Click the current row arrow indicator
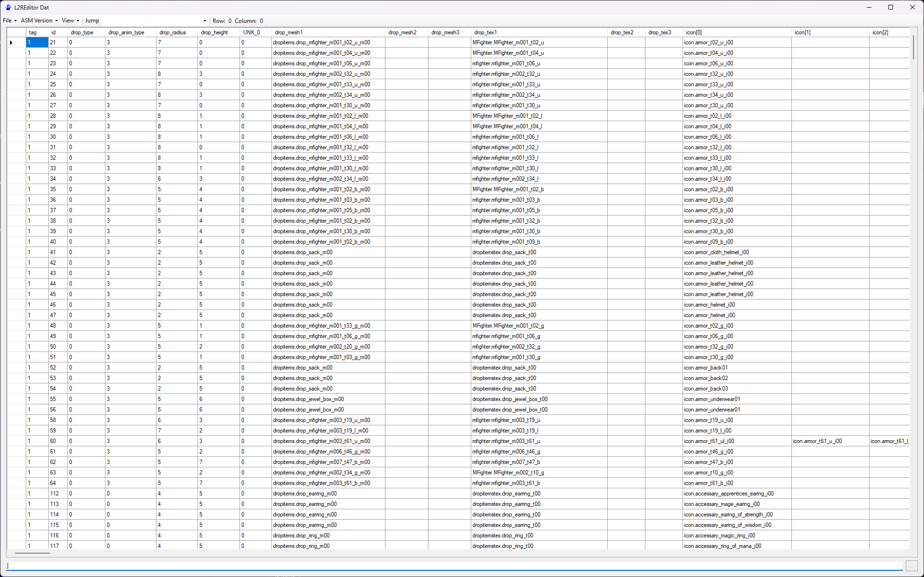 pos(11,42)
